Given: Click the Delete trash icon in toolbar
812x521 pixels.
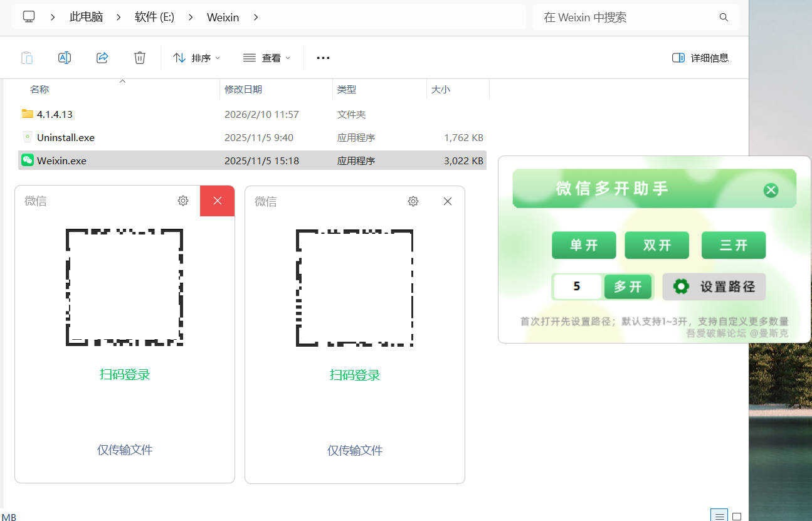Looking at the screenshot, I should tap(140, 58).
